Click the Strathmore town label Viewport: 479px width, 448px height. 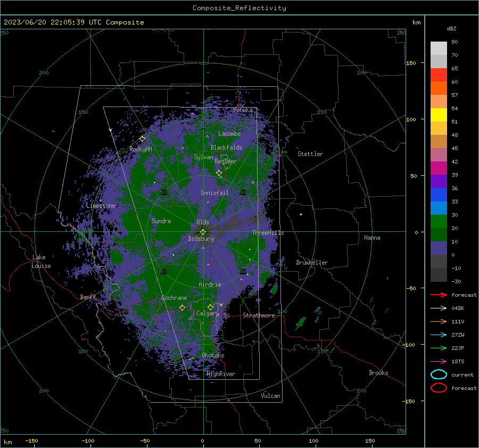tap(259, 315)
